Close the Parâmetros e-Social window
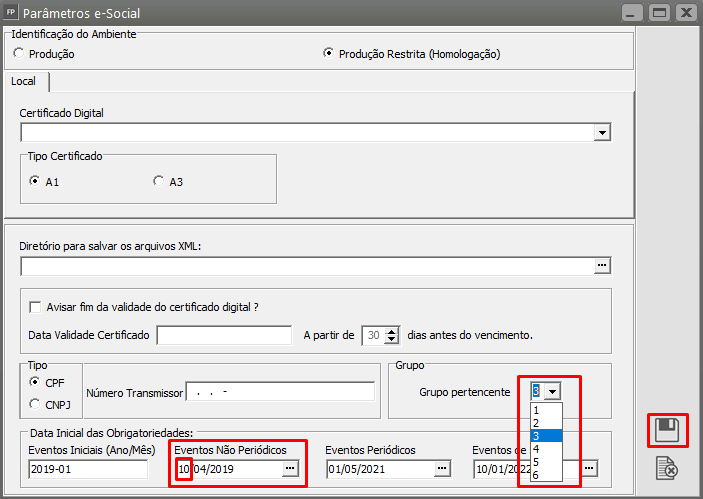Viewport: 703px width, 499px height. pyautogui.click(x=686, y=13)
